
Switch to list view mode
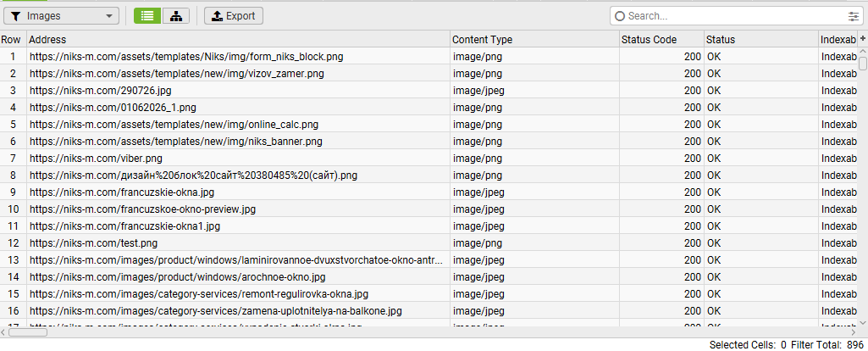tap(147, 16)
